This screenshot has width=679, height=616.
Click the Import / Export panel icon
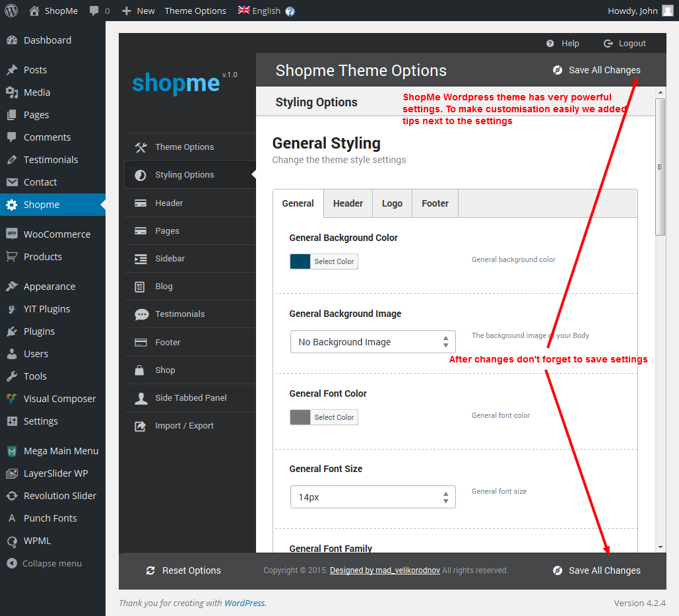(141, 426)
